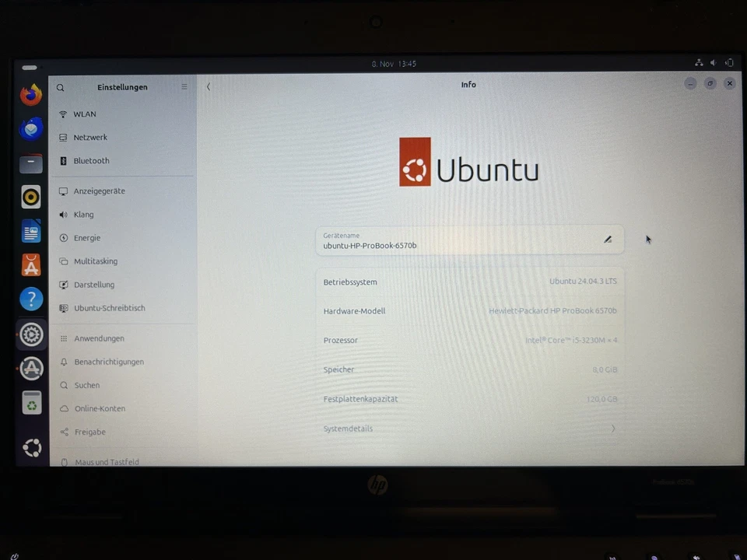Open the clock and calendar menu
This screenshot has height=560, width=747.
click(x=393, y=63)
